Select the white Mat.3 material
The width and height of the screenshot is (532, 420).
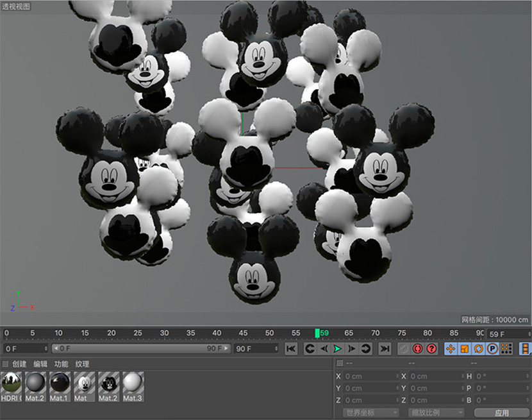133,387
